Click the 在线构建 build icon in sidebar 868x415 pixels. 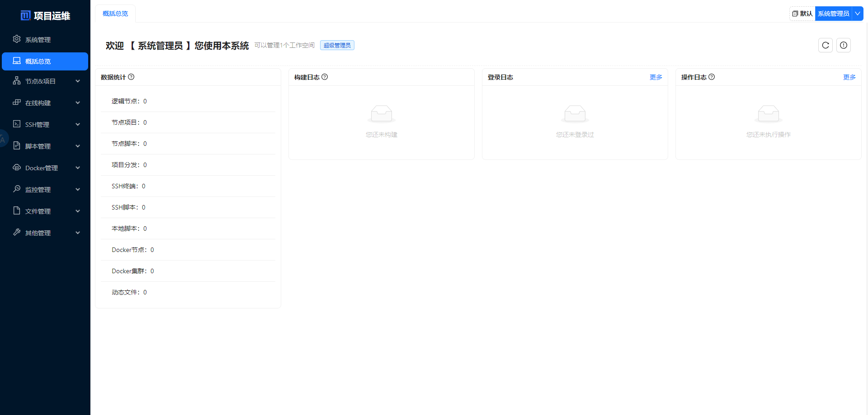click(x=17, y=103)
